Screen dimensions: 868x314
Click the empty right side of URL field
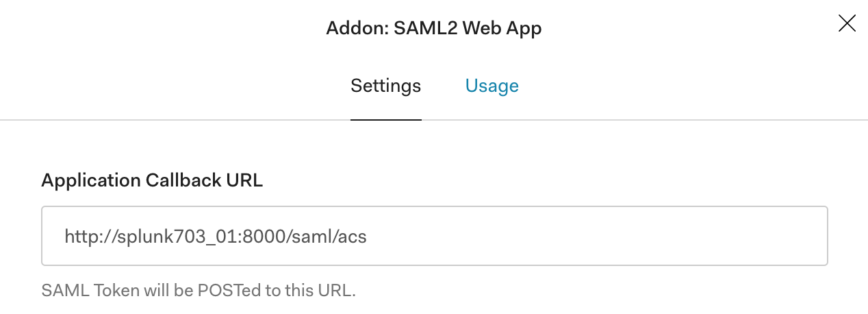(616, 236)
